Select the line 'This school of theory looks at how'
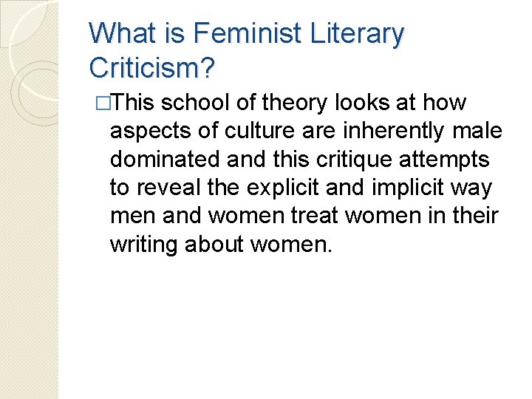The height and width of the screenshot is (399, 532). pyautogui.click(x=288, y=103)
